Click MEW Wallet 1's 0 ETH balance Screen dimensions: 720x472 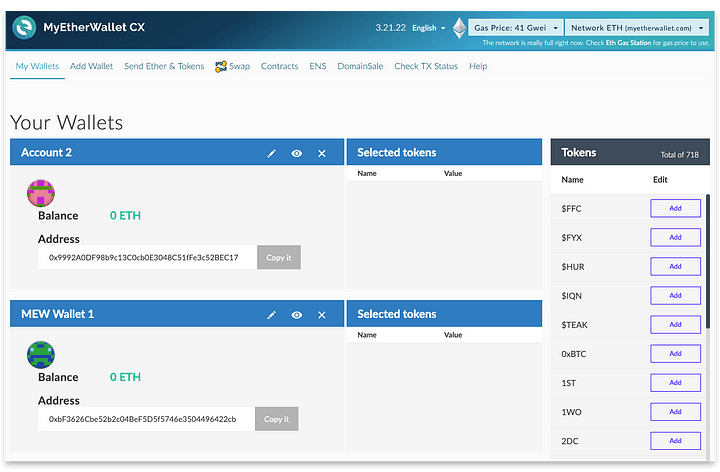pyautogui.click(x=125, y=377)
